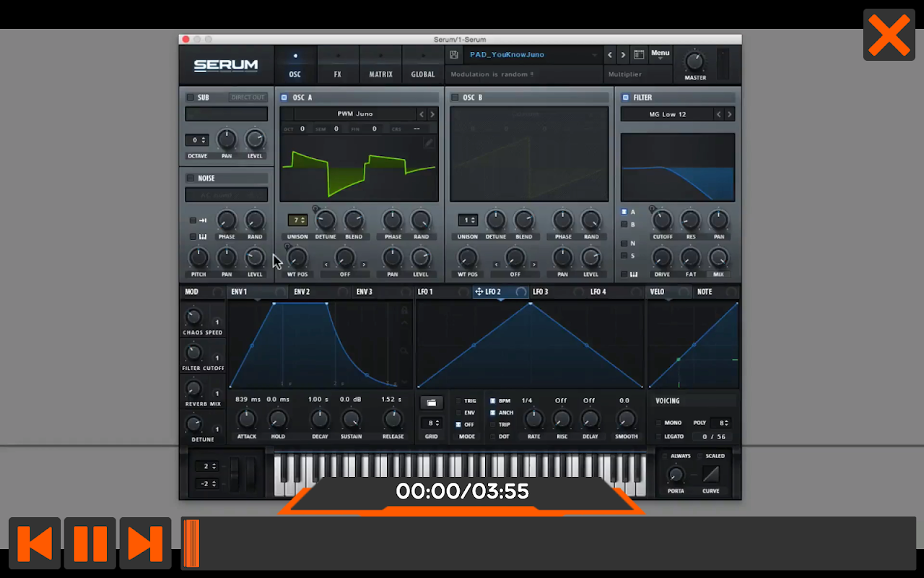This screenshot has width=924, height=578.
Task: Toggle DIRECT OUT for sub oscillator
Action: (248, 98)
